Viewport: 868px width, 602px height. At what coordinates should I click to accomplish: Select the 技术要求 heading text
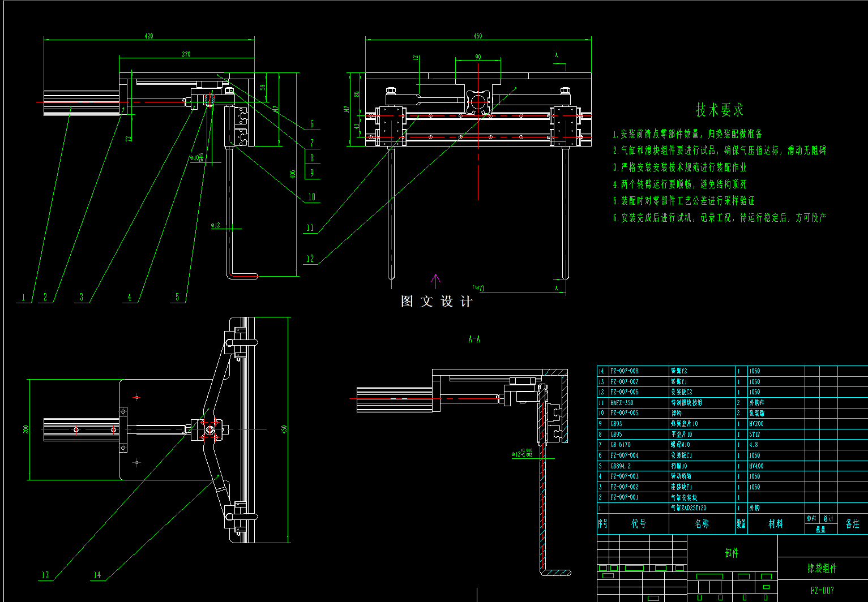click(x=720, y=110)
